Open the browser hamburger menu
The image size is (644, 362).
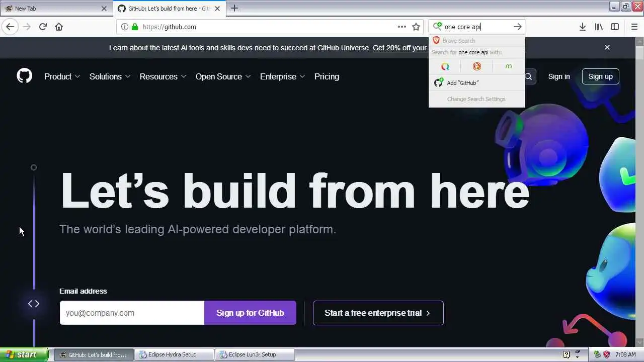tap(634, 27)
